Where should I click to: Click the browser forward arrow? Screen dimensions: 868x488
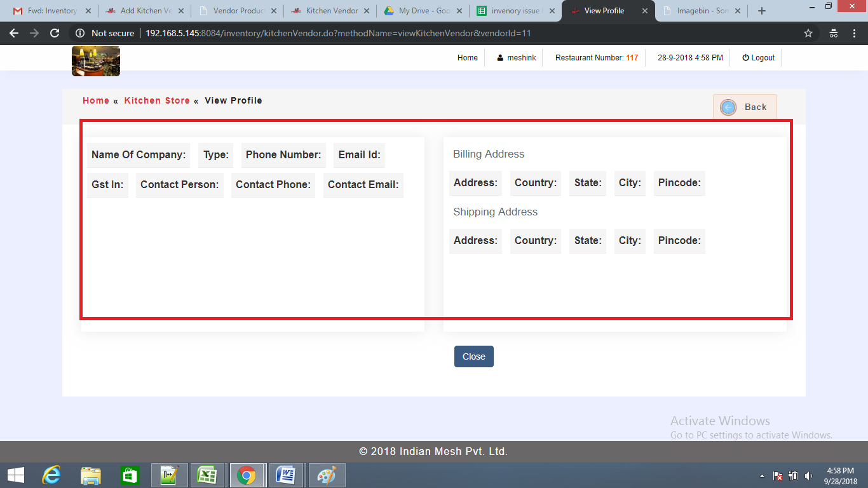pyautogui.click(x=34, y=33)
